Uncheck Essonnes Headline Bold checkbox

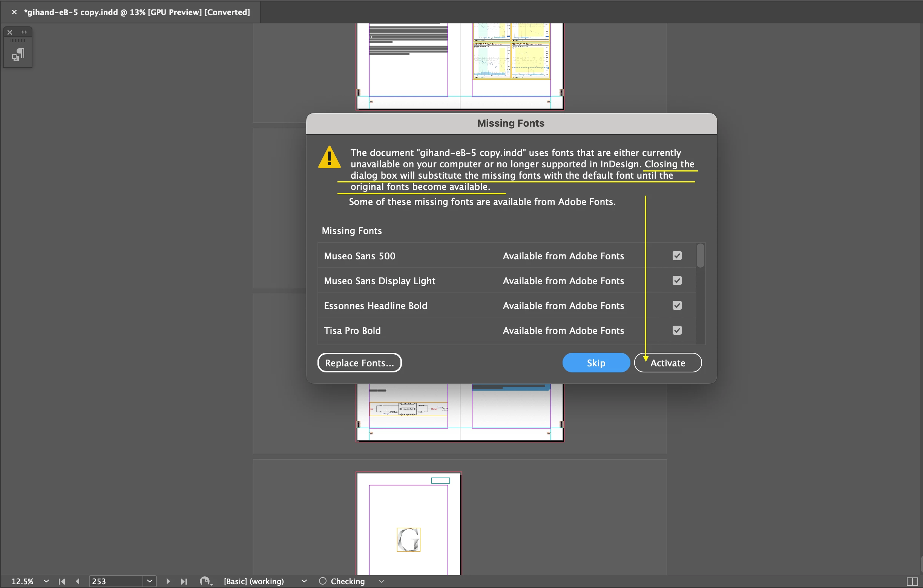[677, 306]
